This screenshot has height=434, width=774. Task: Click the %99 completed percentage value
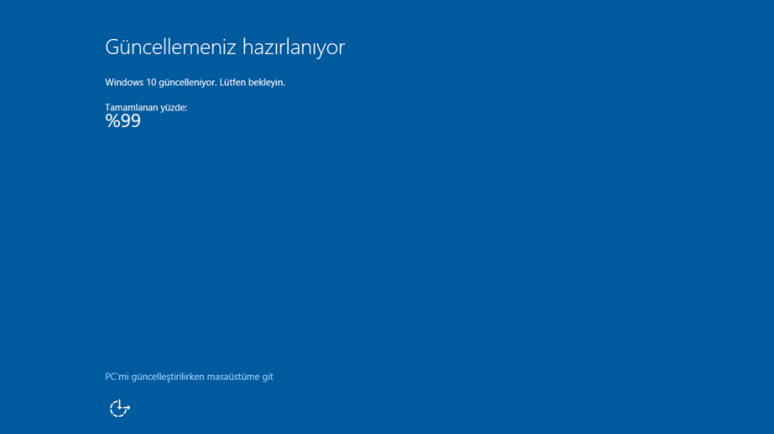click(123, 121)
